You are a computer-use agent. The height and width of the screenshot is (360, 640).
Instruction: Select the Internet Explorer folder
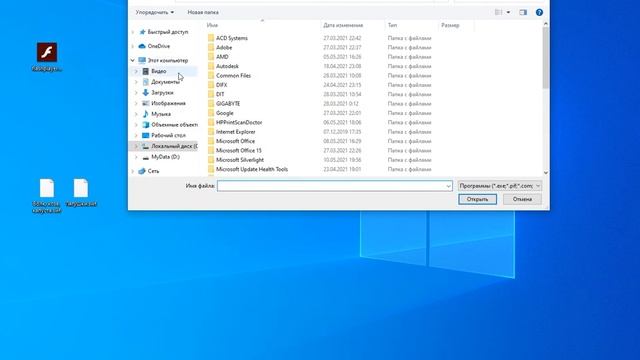(x=236, y=132)
